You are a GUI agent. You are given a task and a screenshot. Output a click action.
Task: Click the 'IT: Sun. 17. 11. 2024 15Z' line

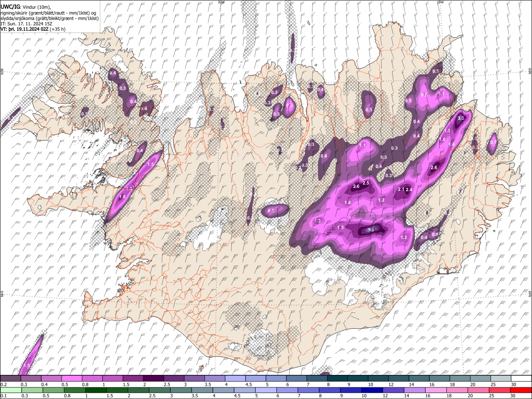[26, 24]
